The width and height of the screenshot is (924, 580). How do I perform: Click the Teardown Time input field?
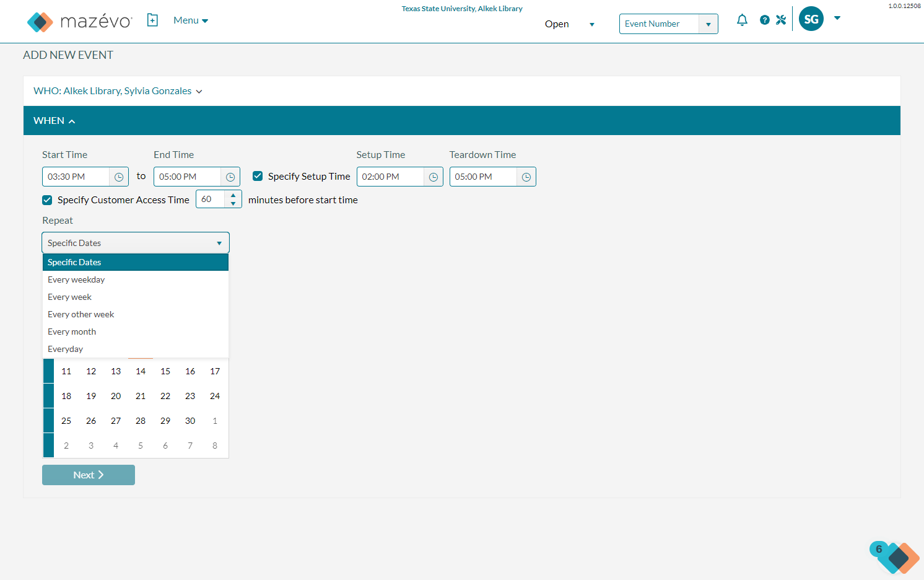(x=484, y=177)
